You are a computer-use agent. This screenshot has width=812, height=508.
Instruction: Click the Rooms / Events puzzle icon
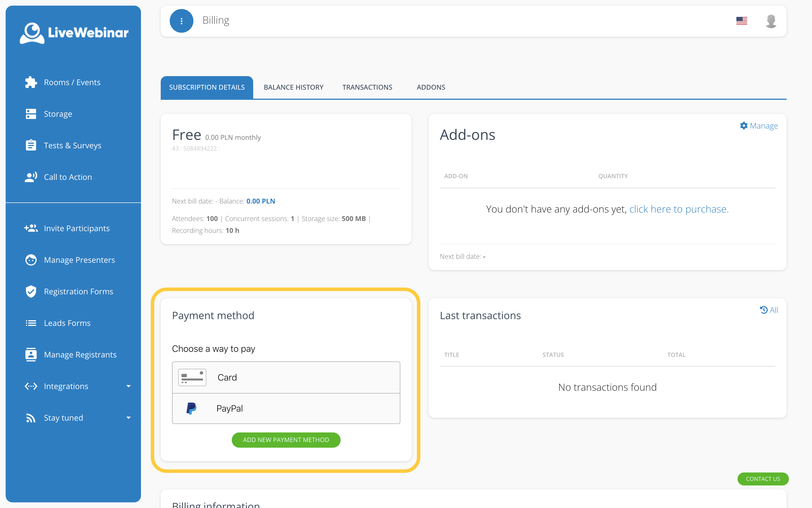[x=31, y=82]
